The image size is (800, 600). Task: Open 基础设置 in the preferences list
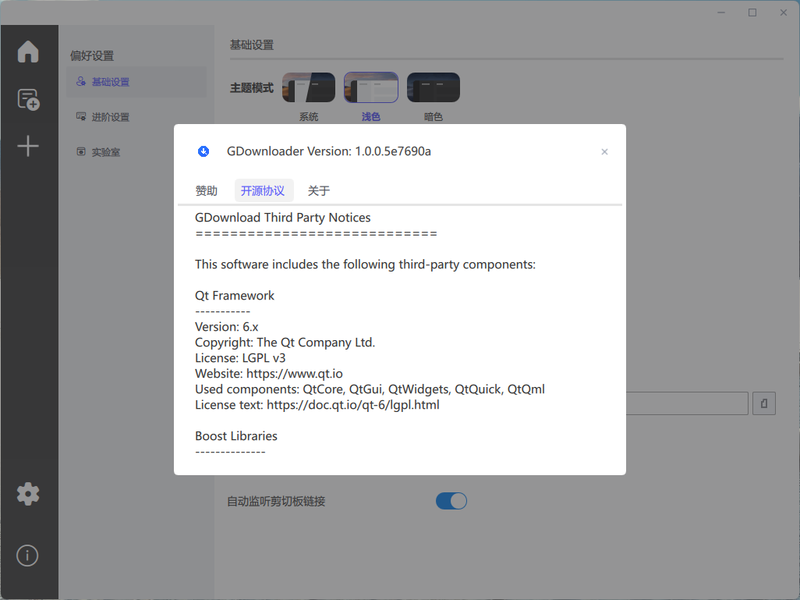136,82
